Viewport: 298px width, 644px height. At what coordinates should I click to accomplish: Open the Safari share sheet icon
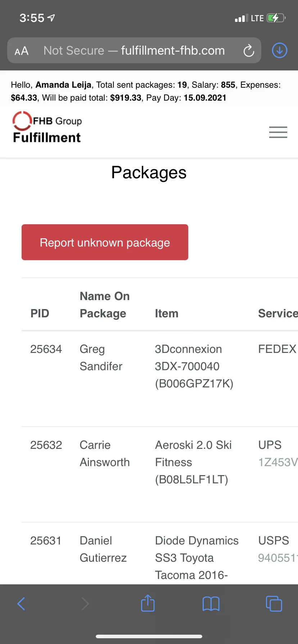(148, 603)
